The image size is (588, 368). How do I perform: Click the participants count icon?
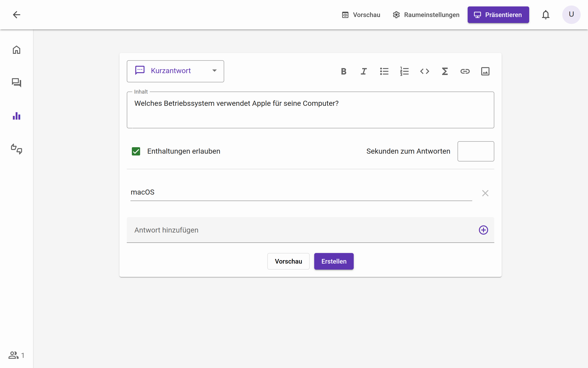click(x=13, y=355)
